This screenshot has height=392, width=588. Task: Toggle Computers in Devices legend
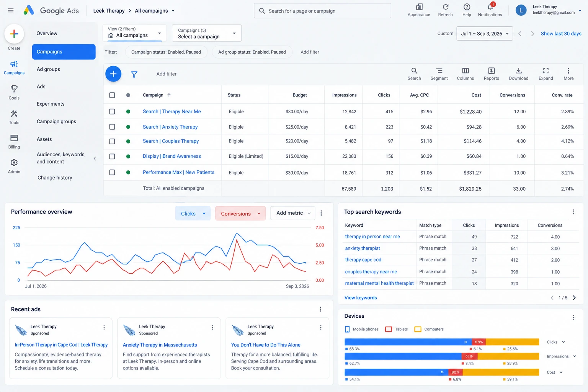[x=429, y=329]
